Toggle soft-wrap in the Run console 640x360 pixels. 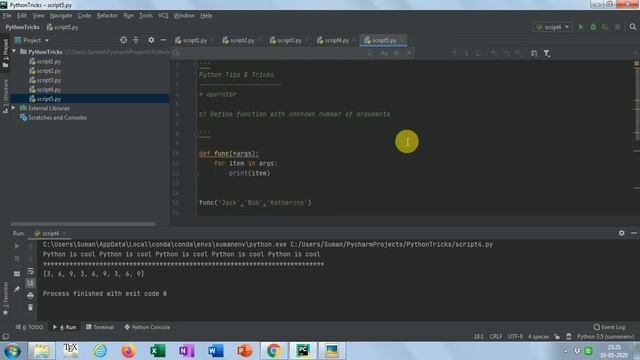click(x=31, y=271)
